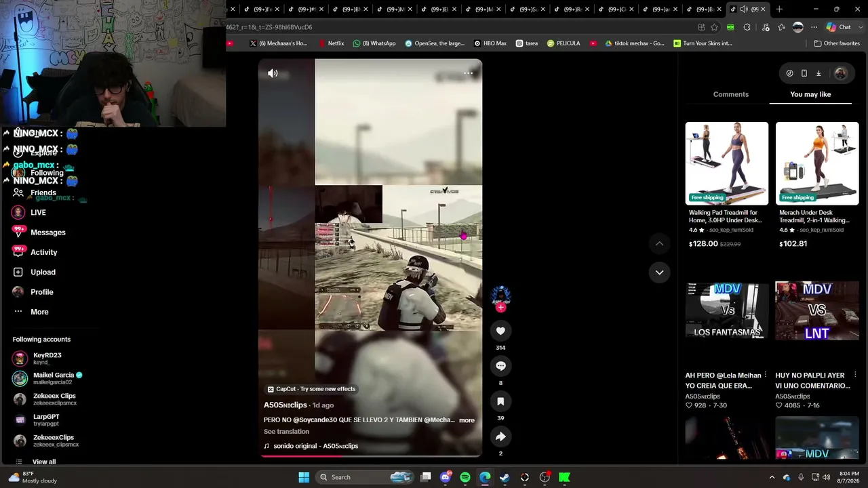The image size is (868, 488).
Task: Add this page to favorites star
Action: (x=714, y=27)
